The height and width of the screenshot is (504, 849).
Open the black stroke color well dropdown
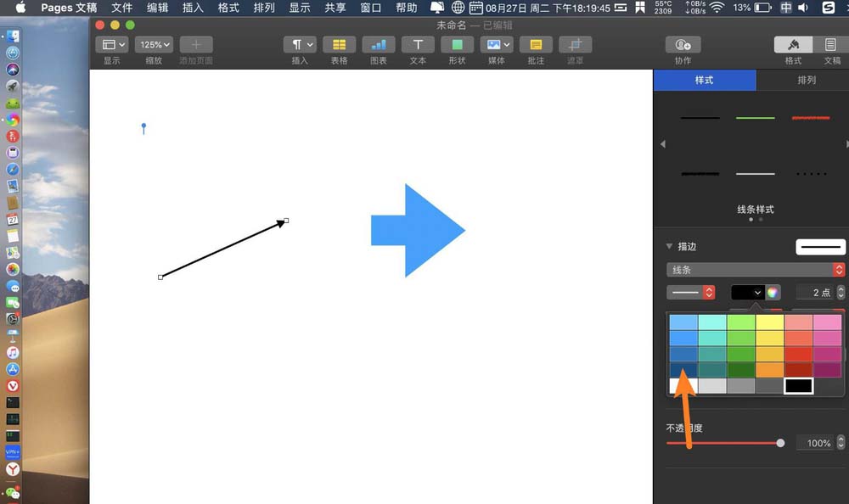point(748,293)
